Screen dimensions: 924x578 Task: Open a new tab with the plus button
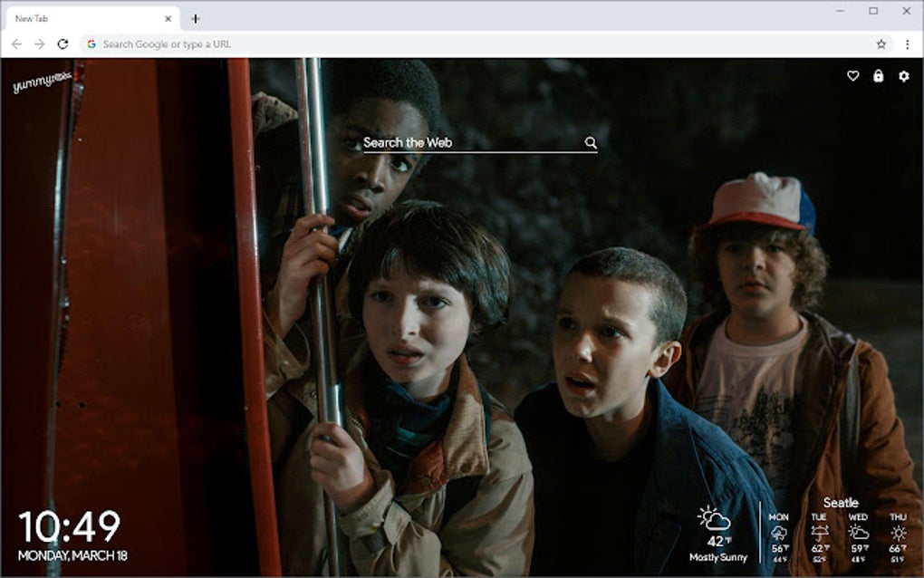[197, 16]
